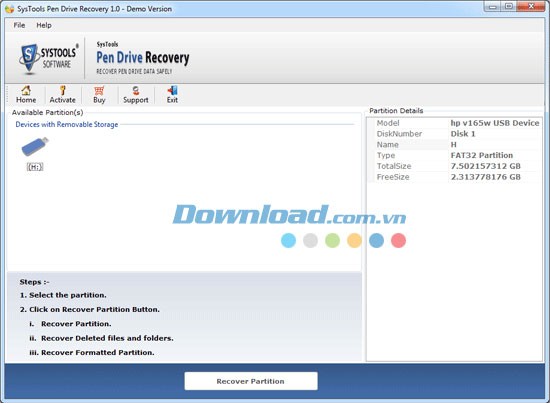Screen dimensions: 550x403
Task: Open the Buy cart icon
Action: tap(99, 90)
